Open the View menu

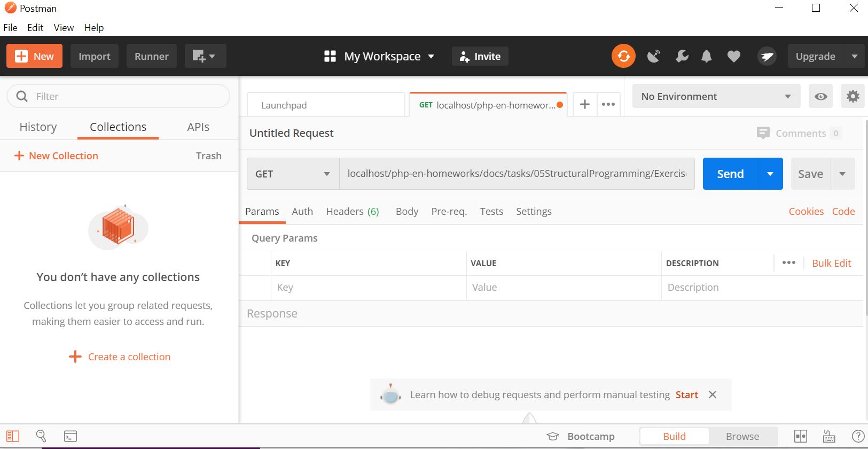click(64, 28)
